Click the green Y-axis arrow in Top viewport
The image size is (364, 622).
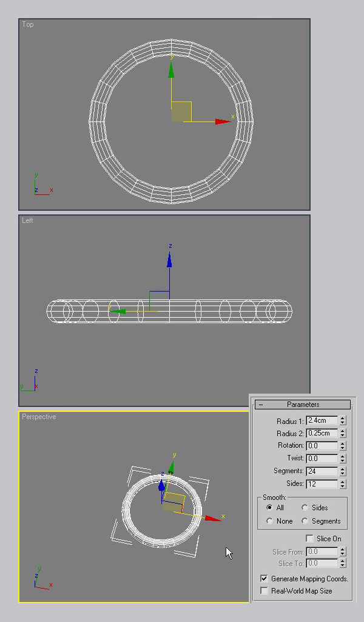pyautogui.click(x=172, y=71)
